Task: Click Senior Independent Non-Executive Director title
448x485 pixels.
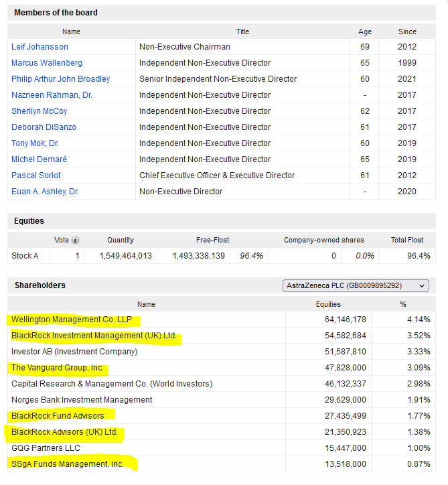Action: (218, 79)
